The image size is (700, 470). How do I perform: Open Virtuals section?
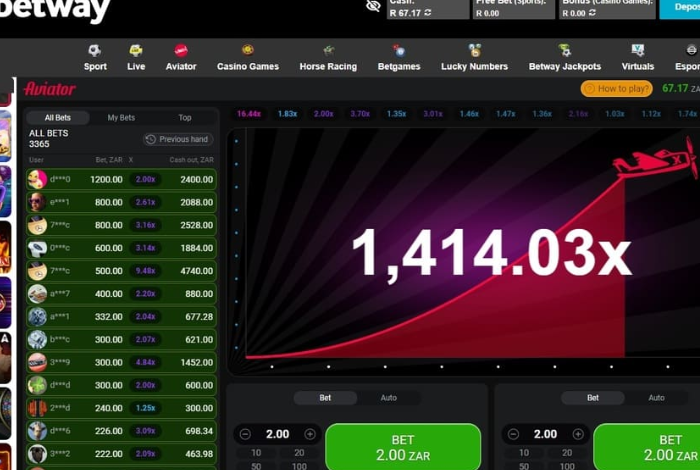pos(638,58)
